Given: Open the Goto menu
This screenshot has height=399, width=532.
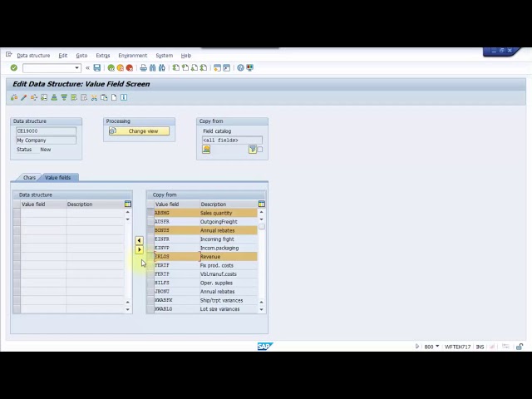Looking at the screenshot, I should click(x=81, y=56).
